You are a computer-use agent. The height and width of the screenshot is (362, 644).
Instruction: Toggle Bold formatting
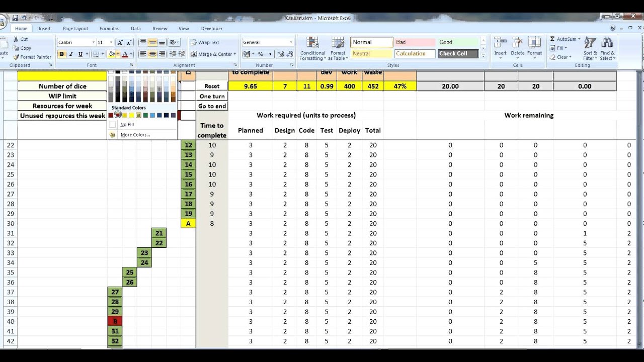[62, 54]
